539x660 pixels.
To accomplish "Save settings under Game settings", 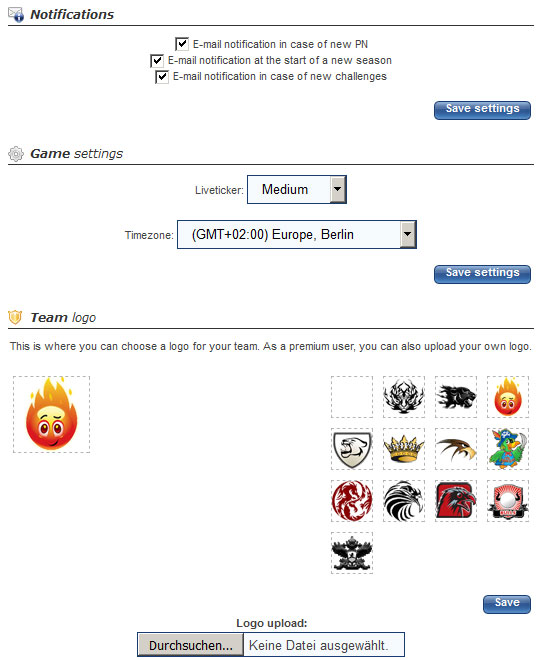I will [482, 274].
